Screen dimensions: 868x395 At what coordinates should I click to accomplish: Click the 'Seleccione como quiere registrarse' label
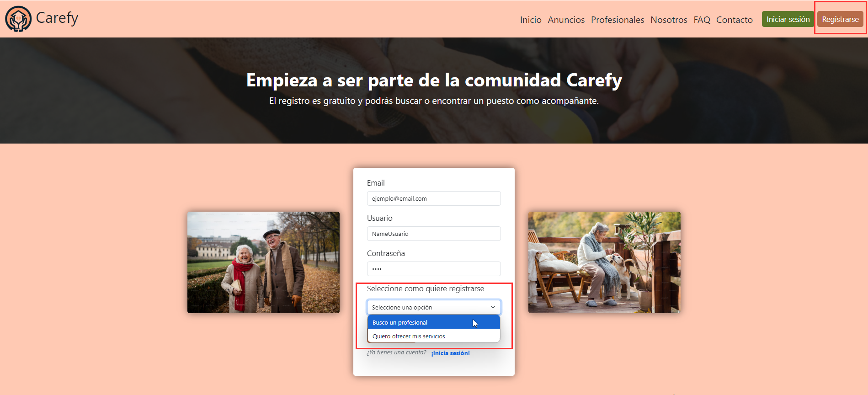[426, 288]
